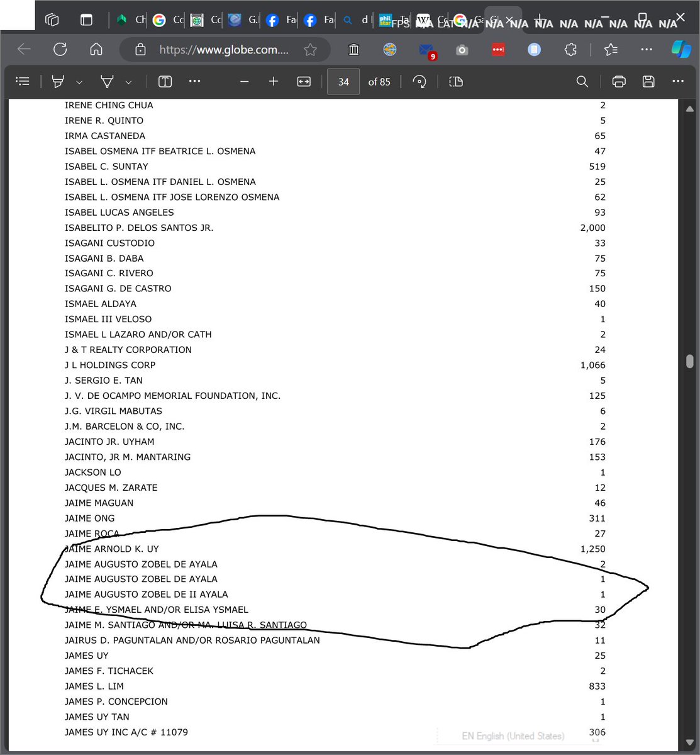Switch to the second Facebook tab

click(319, 20)
